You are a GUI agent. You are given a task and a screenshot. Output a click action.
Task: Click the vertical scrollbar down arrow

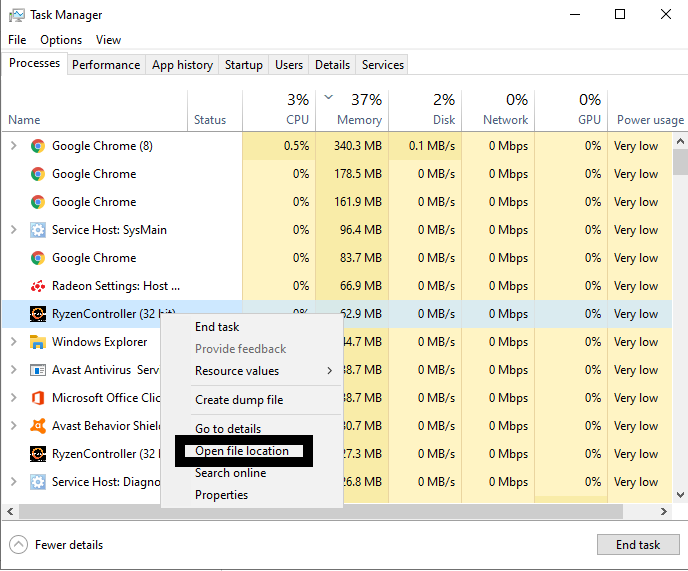680,495
